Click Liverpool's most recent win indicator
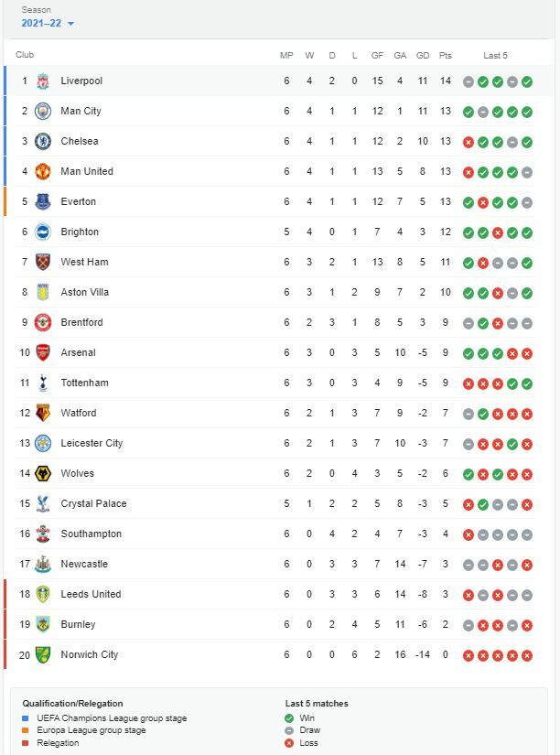This screenshot has height=755, width=560. point(527,81)
